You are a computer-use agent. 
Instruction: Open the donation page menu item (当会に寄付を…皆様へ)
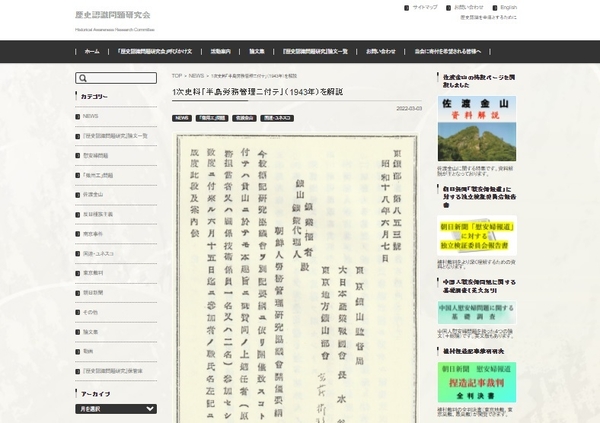pos(448,51)
